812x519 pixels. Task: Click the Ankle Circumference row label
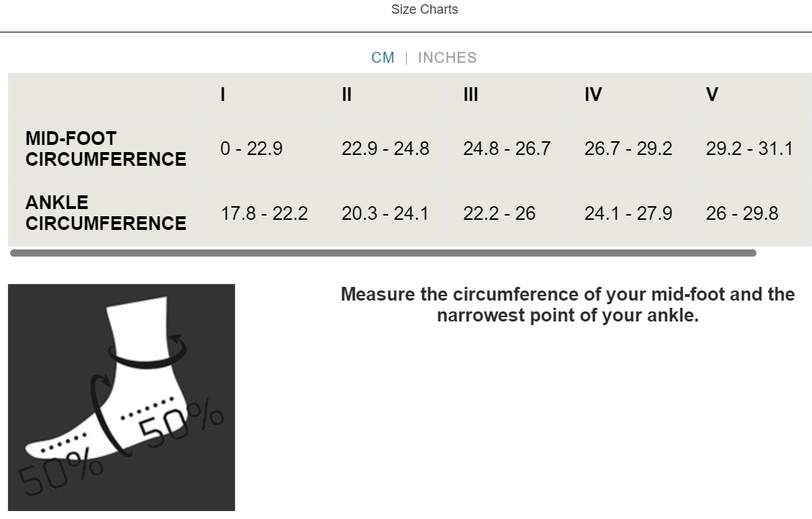pyautogui.click(x=106, y=213)
